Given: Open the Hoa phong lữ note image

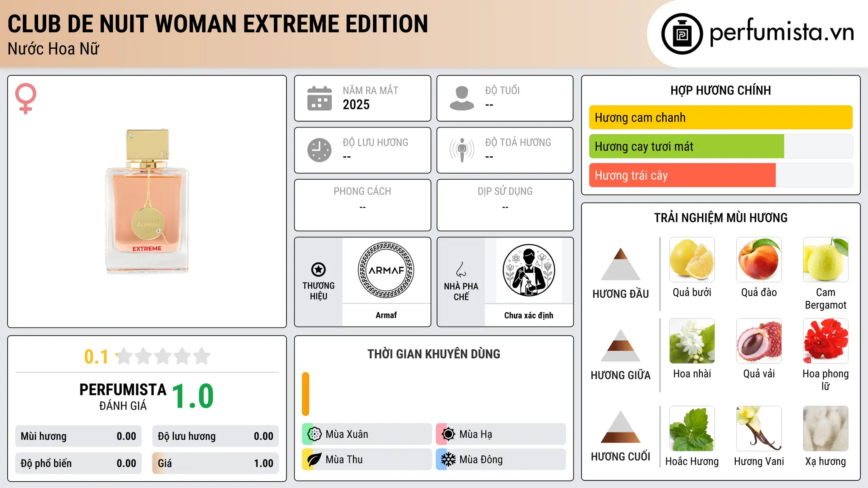Looking at the screenshot, I should pos(826,341).
